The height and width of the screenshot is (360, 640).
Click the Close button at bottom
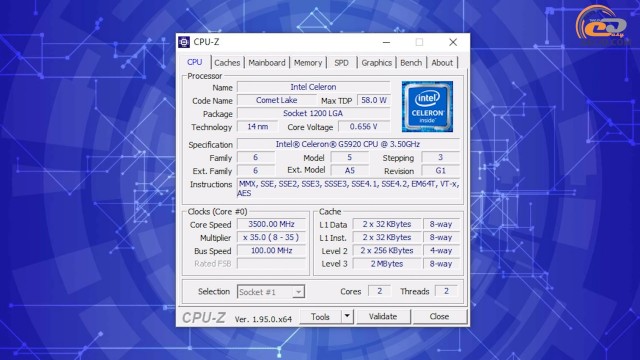tap(439, 316)
